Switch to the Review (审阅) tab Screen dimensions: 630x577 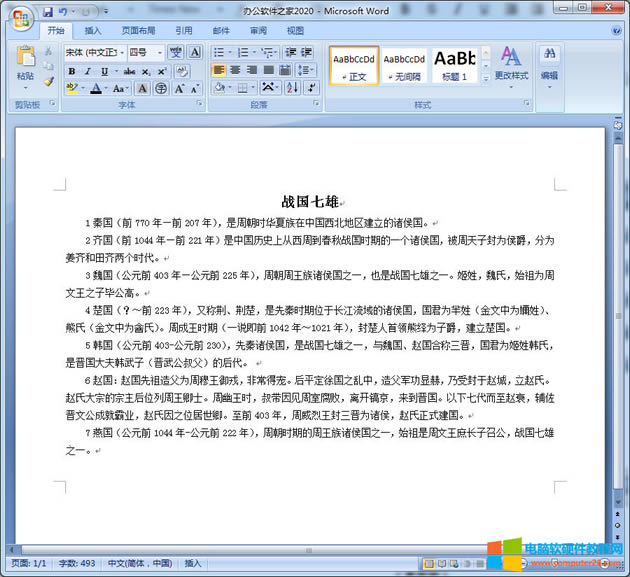(258, 31)
